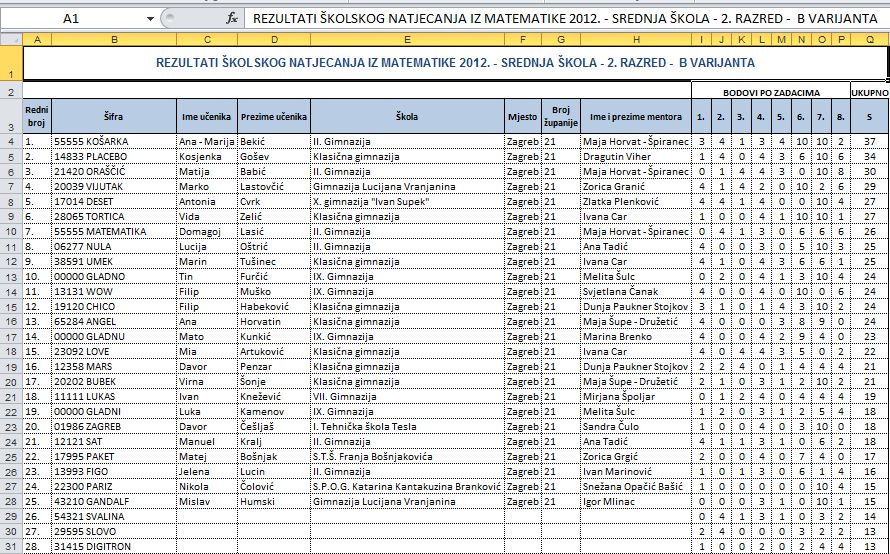Click mentor cell 'Snežana Opačić Bašić'
Image resolution: width=890 pixels, height=554 pixels.
pyautogui.click(x=636, y=486)
